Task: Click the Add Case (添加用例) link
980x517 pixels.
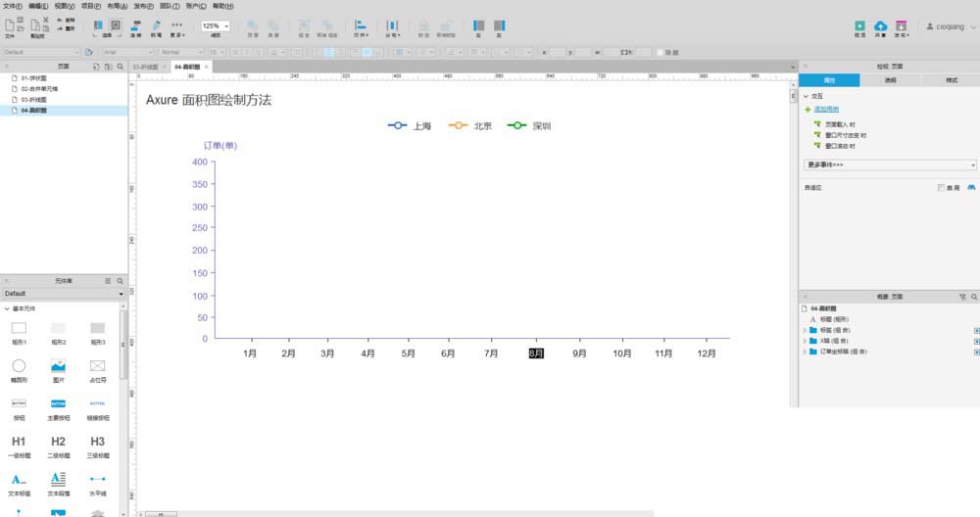Action: click(826, 110)
